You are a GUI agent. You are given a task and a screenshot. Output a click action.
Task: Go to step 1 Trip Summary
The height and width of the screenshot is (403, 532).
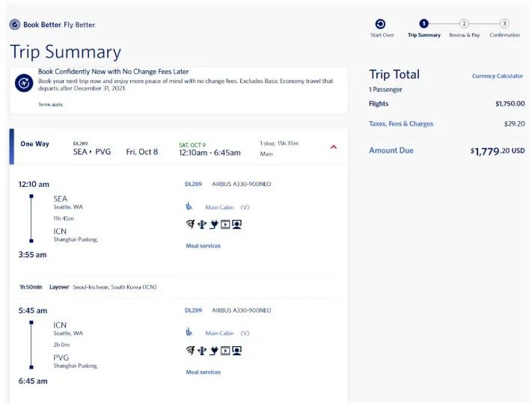424,24
